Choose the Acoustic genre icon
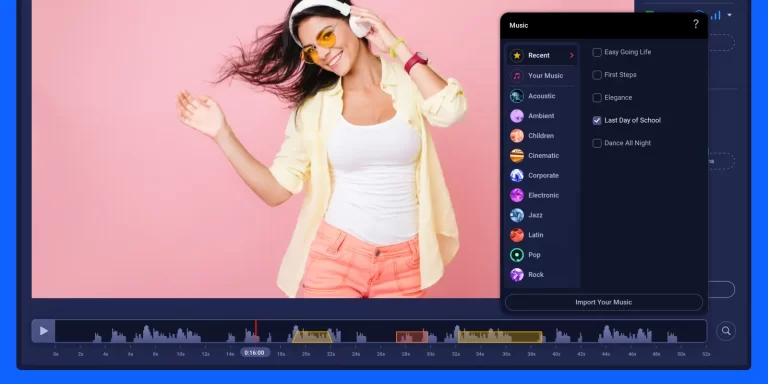 click(517, 96)
